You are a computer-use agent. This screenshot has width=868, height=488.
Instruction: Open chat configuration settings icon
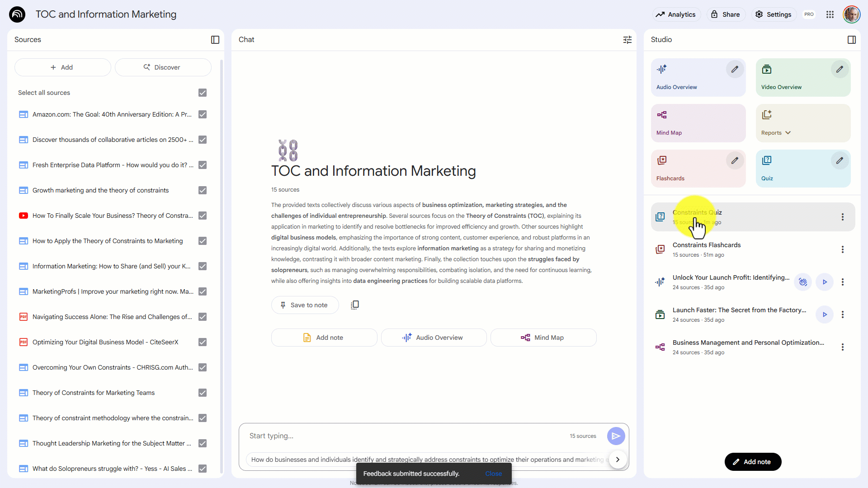click(627, 40)
